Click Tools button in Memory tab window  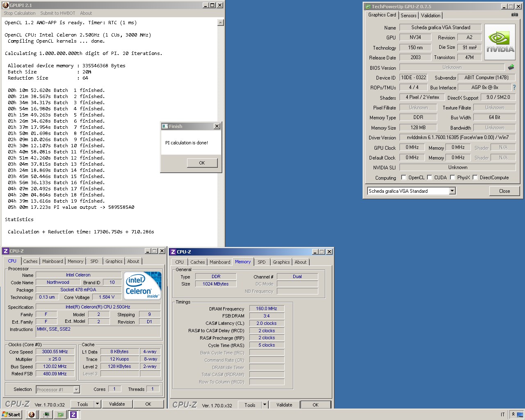click(250, 405)
